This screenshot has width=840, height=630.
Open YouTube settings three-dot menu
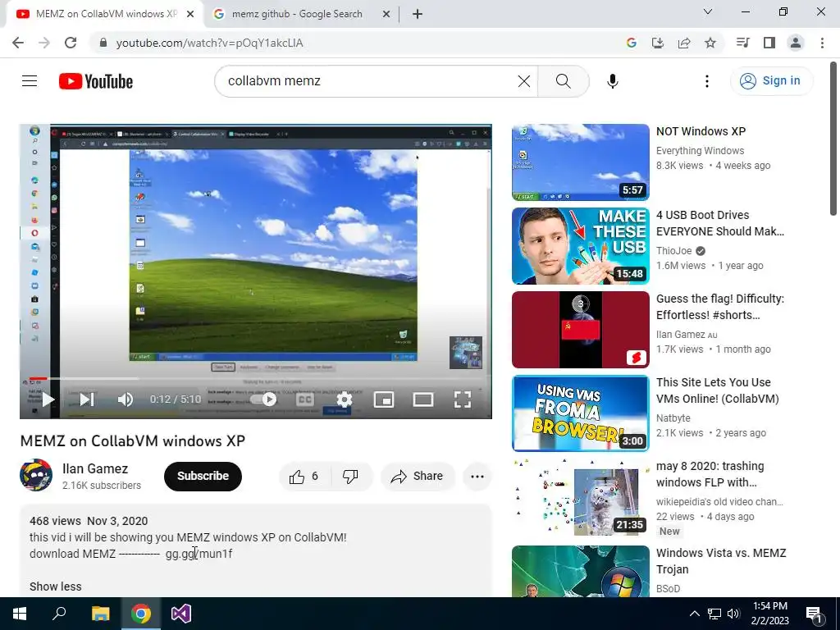[706, 81]
